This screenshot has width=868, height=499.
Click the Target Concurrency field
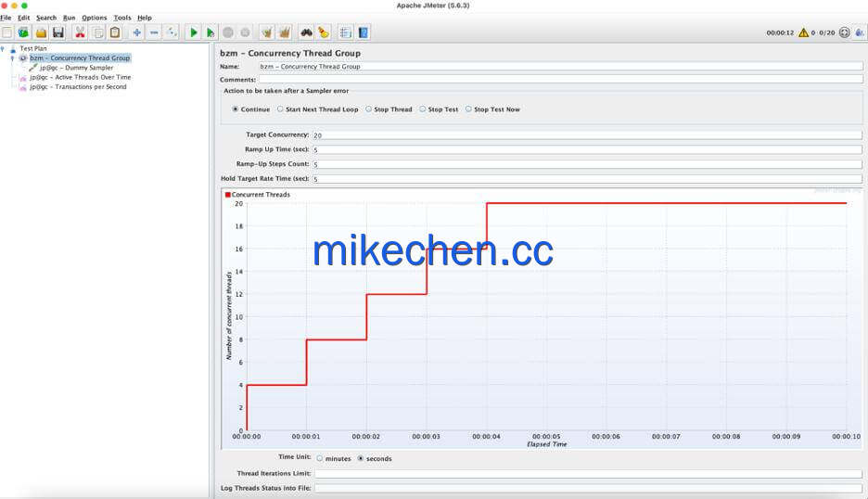pos(587,135)
